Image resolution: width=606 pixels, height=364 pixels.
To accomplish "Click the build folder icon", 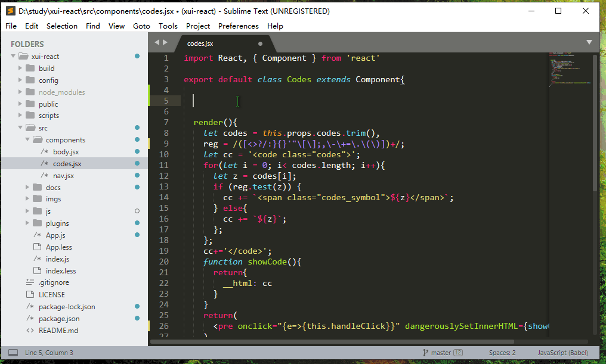I will pyautogui.click(x=30, y=69).
